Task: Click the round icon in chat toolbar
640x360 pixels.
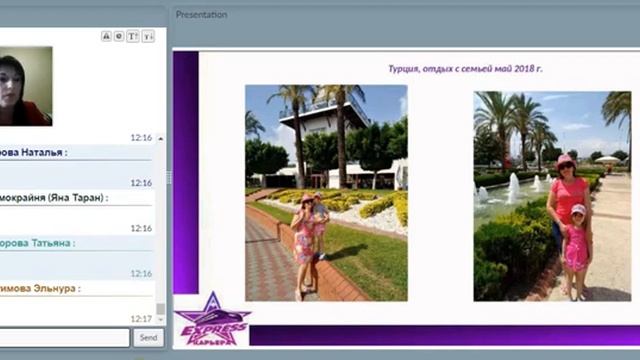Action: [119, 36]
